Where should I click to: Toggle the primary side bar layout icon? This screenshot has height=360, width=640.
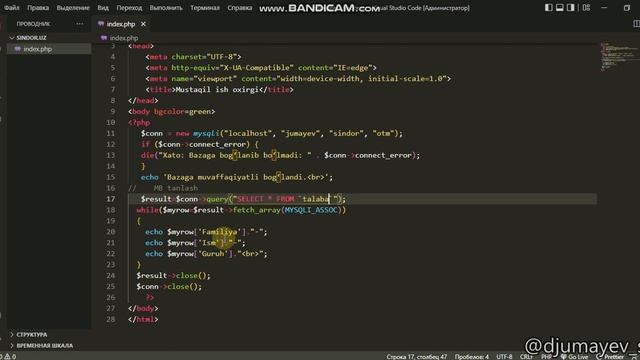coord(549,7)
